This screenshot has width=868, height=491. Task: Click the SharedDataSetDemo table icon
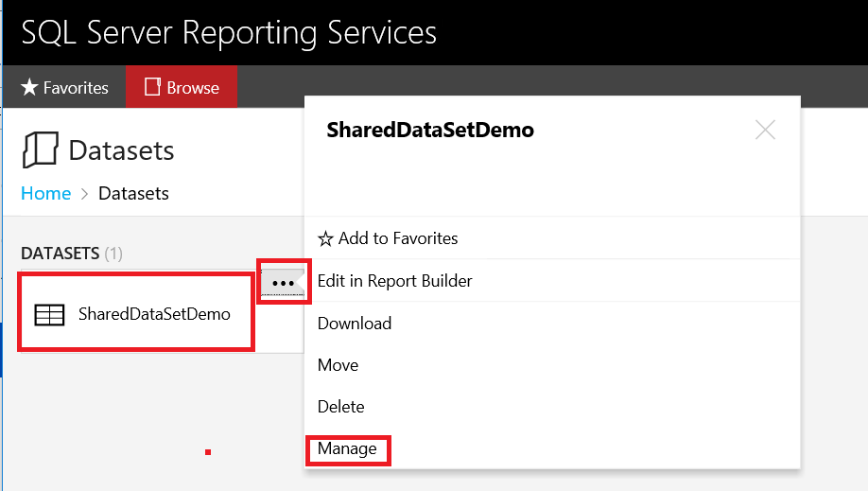[49, 315]
